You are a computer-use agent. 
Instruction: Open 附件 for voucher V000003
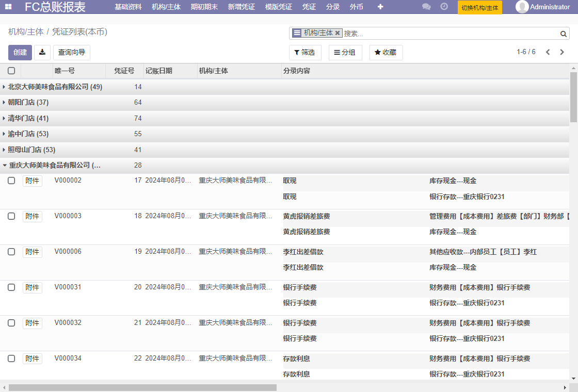pyautogui.click(x=33, y=216)
